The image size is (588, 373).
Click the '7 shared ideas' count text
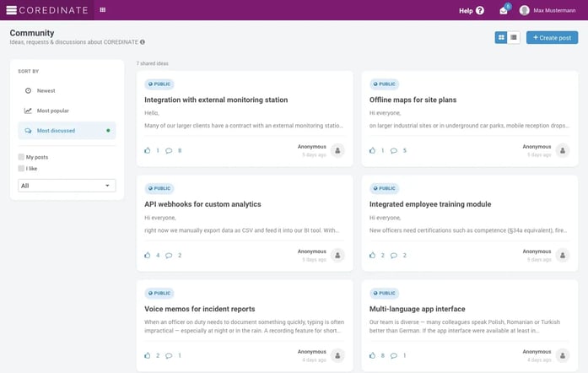(x=152, y=63)
